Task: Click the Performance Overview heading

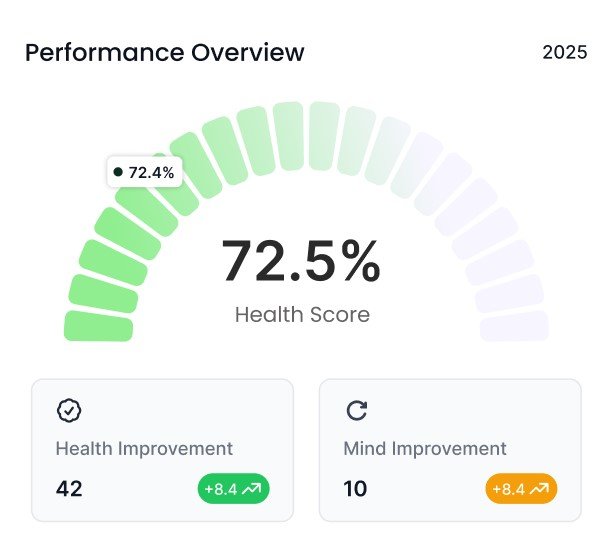Action: 165,52
